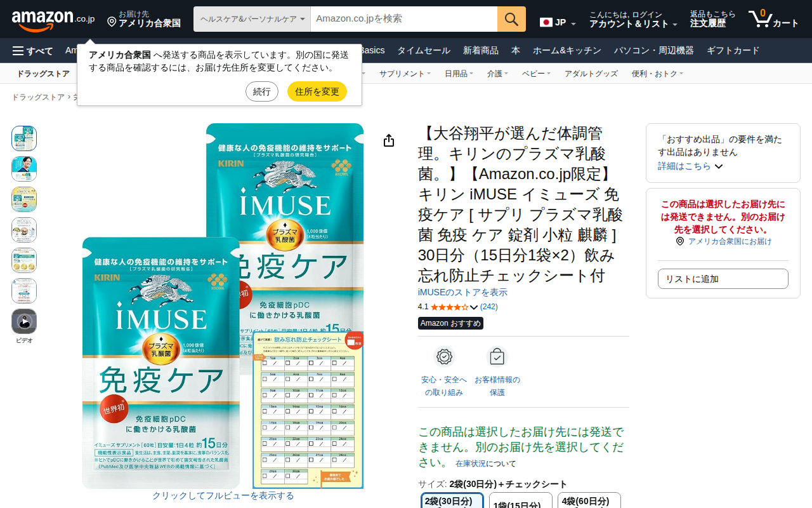This screenshot has height=508, width=812.
Task: Expand 詳細はこちら chevron
Action: click(x=719, y=166)
